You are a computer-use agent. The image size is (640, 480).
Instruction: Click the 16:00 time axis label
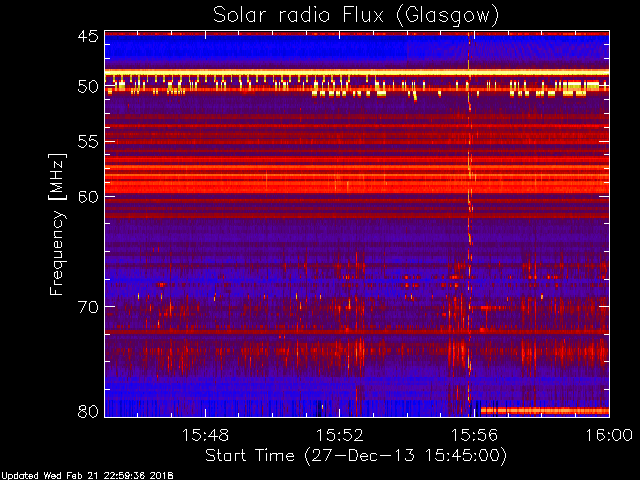pos(609,435)
